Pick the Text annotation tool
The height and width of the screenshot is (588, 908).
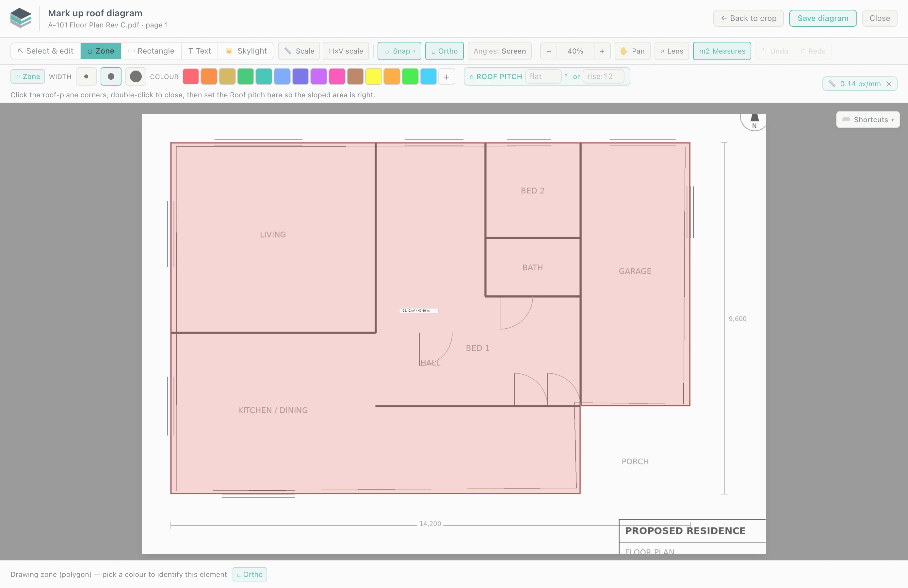coord(200,51)
